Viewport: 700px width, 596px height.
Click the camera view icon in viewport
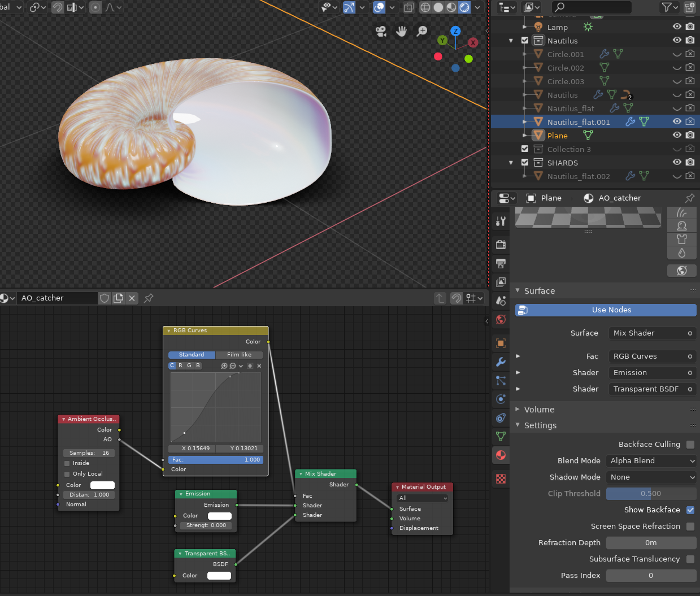tap(381, 31)
